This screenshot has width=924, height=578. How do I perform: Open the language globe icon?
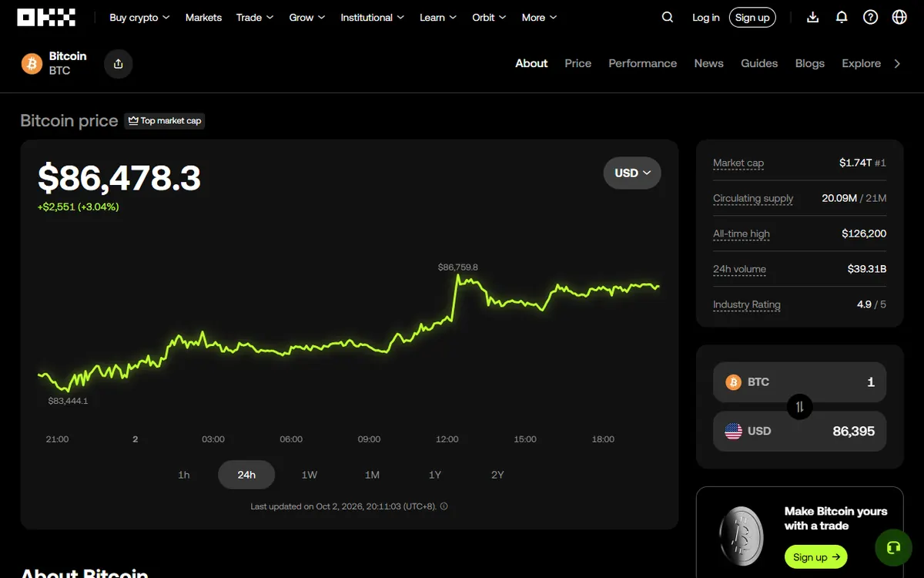899,17
